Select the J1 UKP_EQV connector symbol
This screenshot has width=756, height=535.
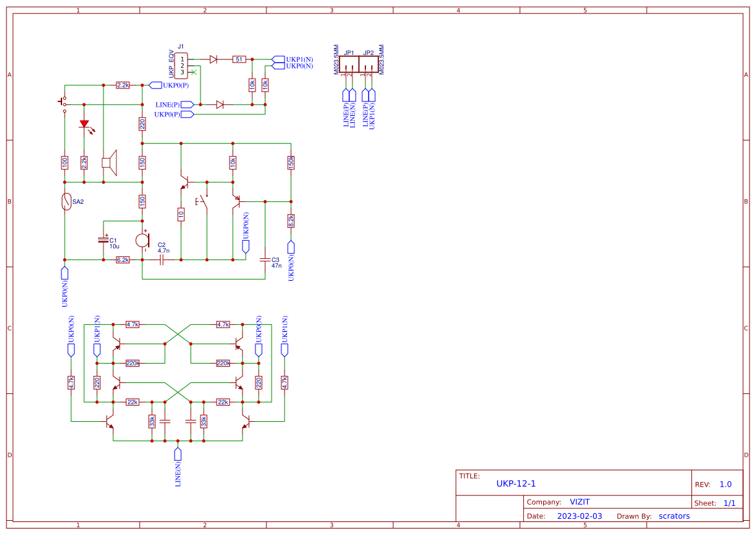(181, 65)
